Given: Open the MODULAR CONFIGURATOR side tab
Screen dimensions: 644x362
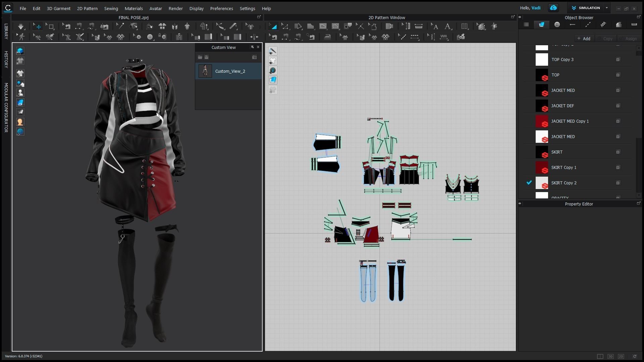Looking at the screenshot, I should [6, 108].
